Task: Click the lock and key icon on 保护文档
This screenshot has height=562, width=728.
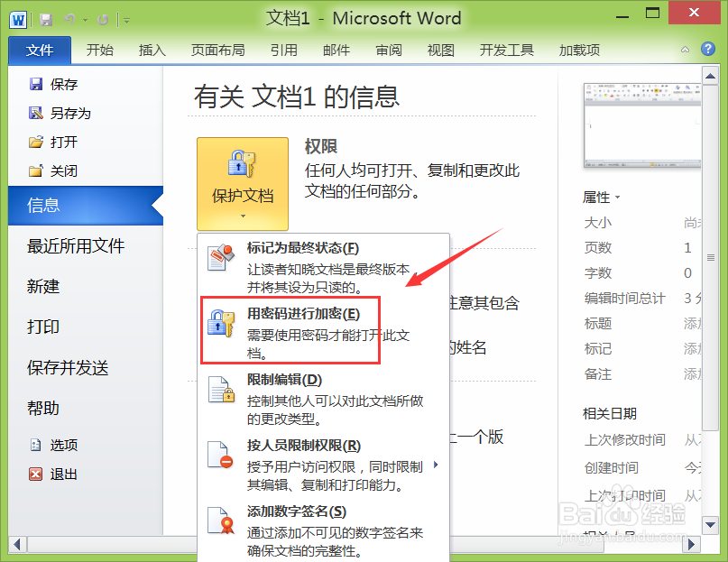Action: point(242,163)
